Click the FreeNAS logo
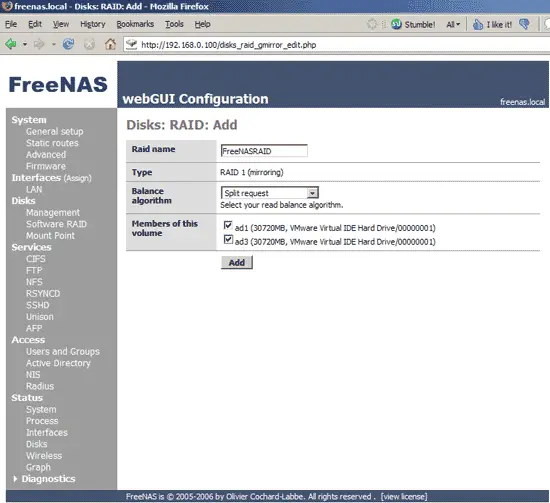The width and height of the screenshot is (550, 503). point(58,85)
